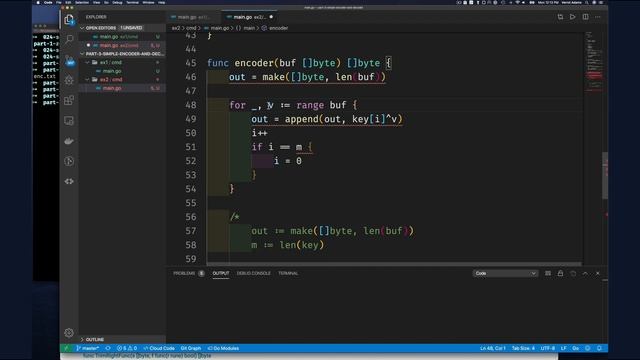
Task: Click the master branch in status bar
Action: (88, 348)
